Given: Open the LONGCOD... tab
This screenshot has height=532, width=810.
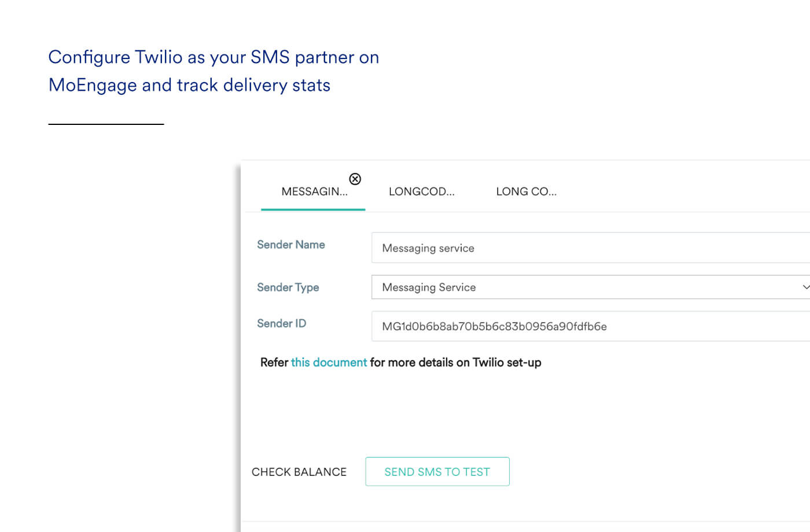Looking at the screenshot, I should coord(421,191).
